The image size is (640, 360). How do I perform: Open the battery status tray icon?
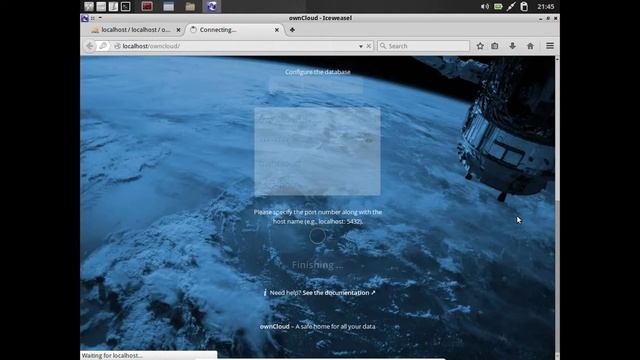498,7
